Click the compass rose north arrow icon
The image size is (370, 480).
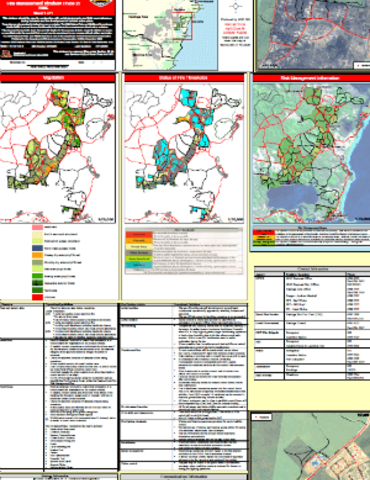236,6
